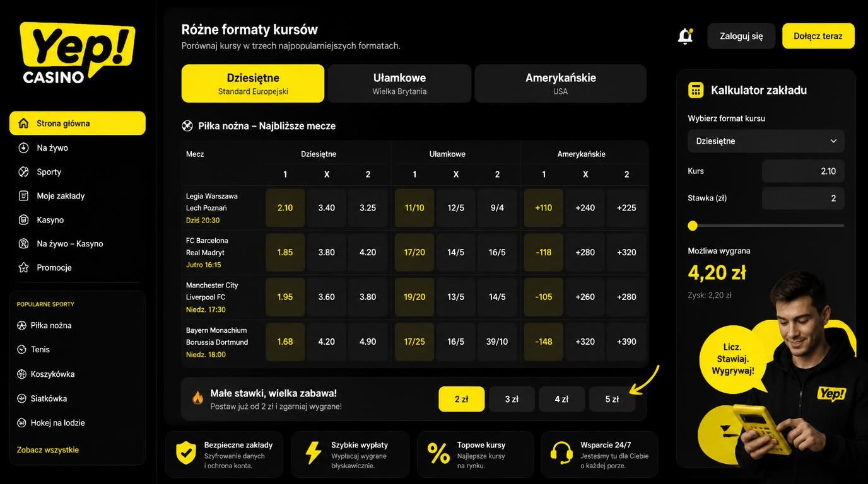Pick Legia Warszawa decimal odds 2.10
Image resolution: width=868 pixels, height=484 pixels.
point(285,207)
